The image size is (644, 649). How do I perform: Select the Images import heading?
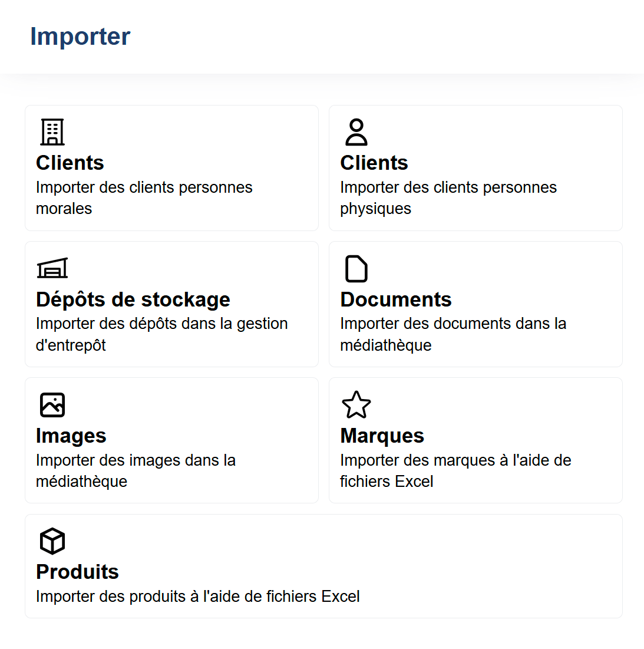point(71,436)
